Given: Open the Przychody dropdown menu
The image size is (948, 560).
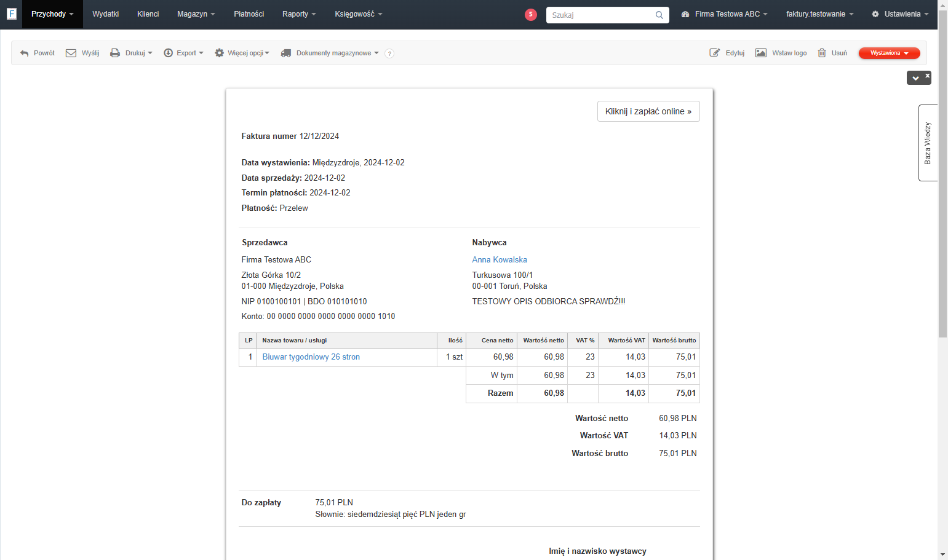Looking at the screenshot, I should click(52, 14).
